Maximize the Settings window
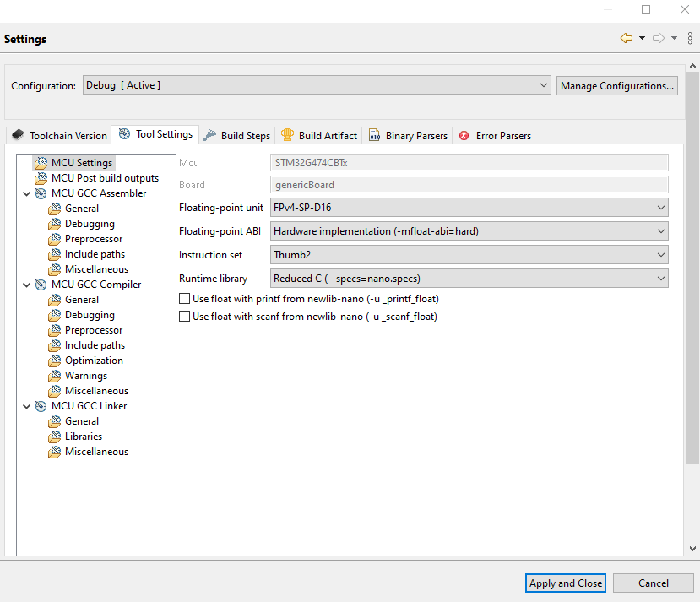Viewport: 700px width, 602px height. 646,9
